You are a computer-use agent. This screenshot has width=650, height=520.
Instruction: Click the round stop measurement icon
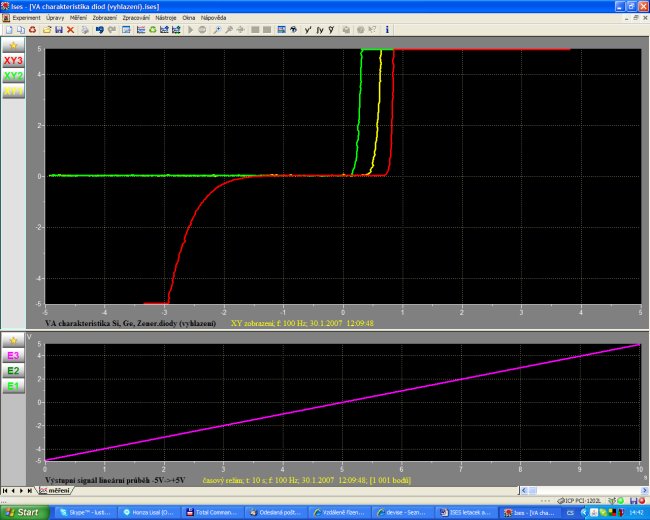[x=202, y=30]
